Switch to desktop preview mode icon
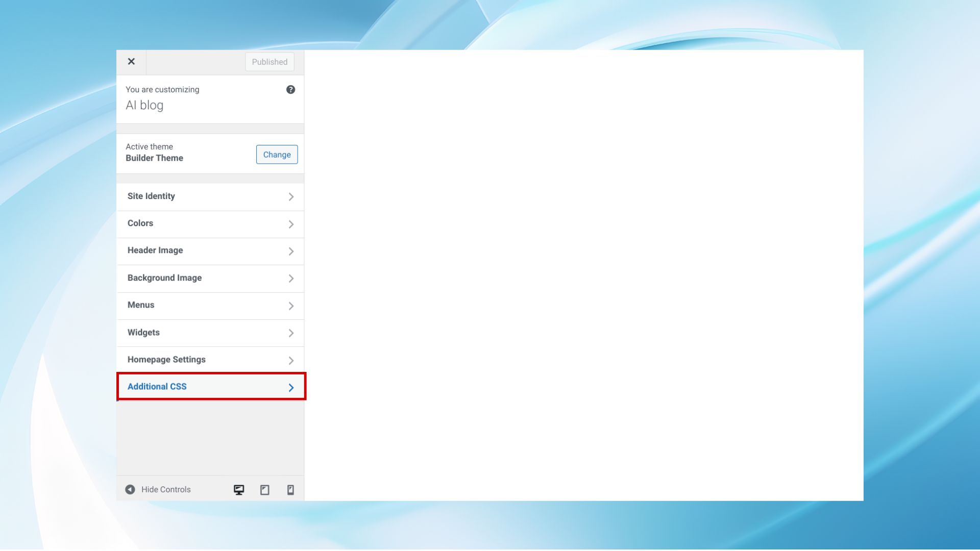This screenshot has height=551, width=980. coord(239,490)
